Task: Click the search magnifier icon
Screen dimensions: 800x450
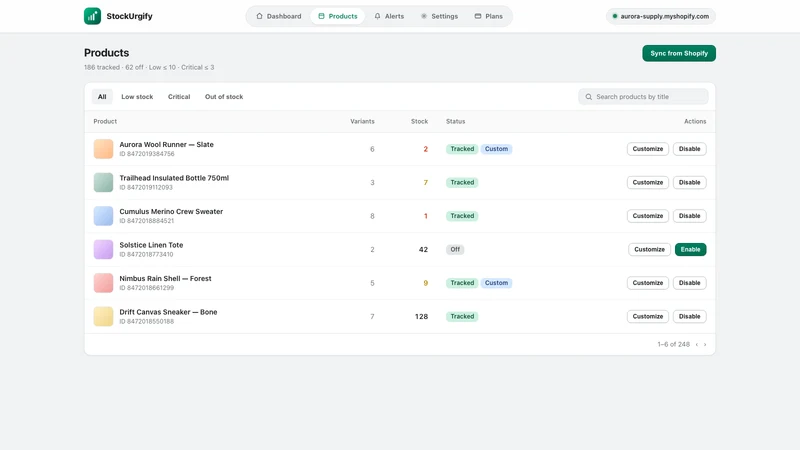Action: (x=589, y=96)
